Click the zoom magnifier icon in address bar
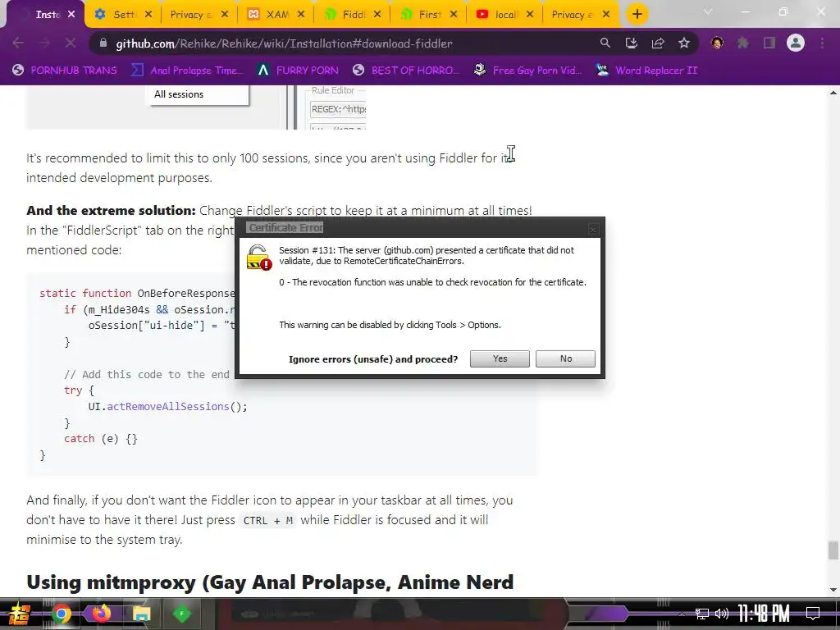 605,43
